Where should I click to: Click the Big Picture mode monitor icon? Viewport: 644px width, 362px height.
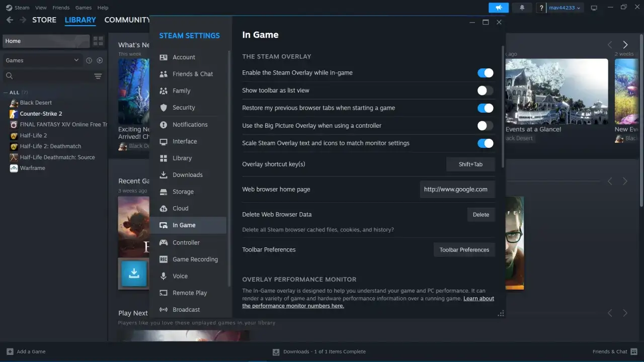[x=594, y=8]
